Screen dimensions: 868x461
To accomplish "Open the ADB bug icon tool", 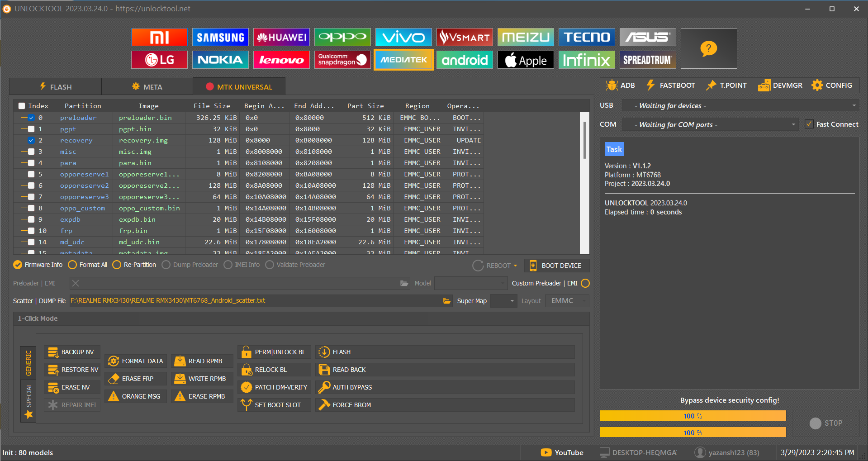I will click(621, 85).
